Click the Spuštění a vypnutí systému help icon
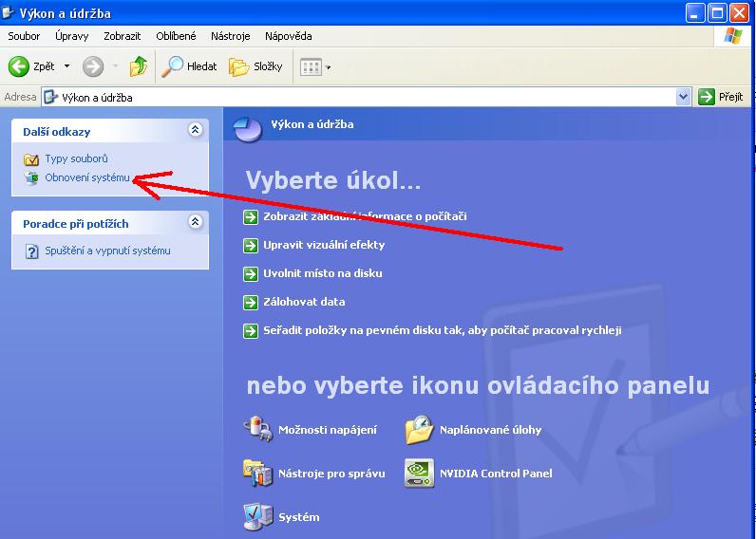 [31, 251]
